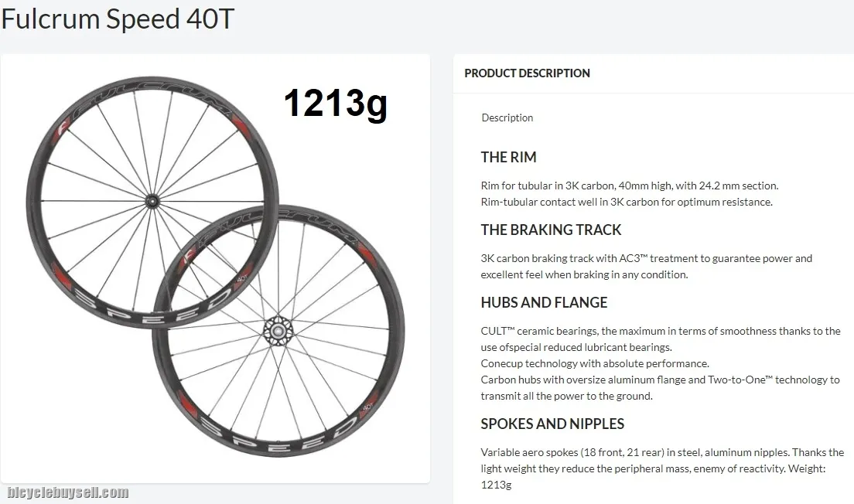
Task: Click the CULT ceramic bearings text line
Action: click(660, 339)
